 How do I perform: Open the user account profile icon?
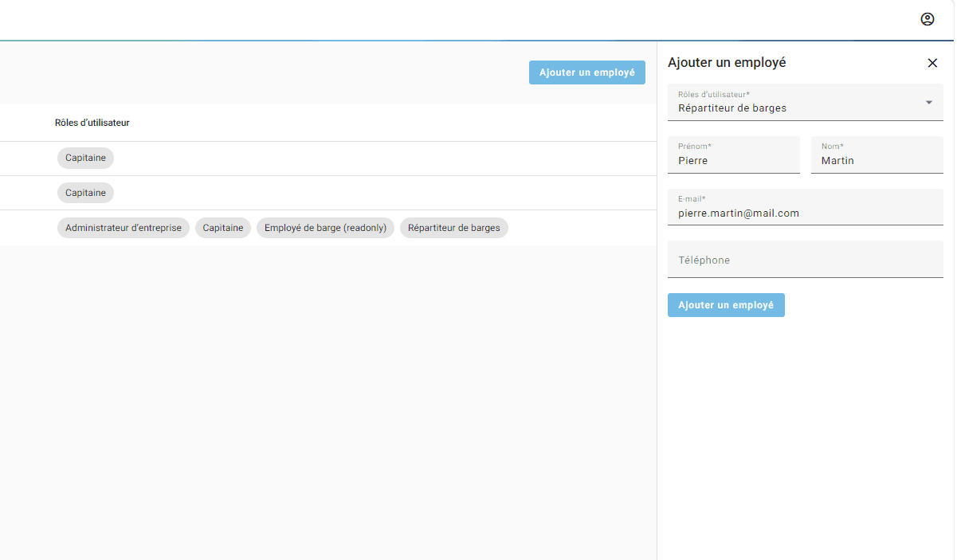927,19
